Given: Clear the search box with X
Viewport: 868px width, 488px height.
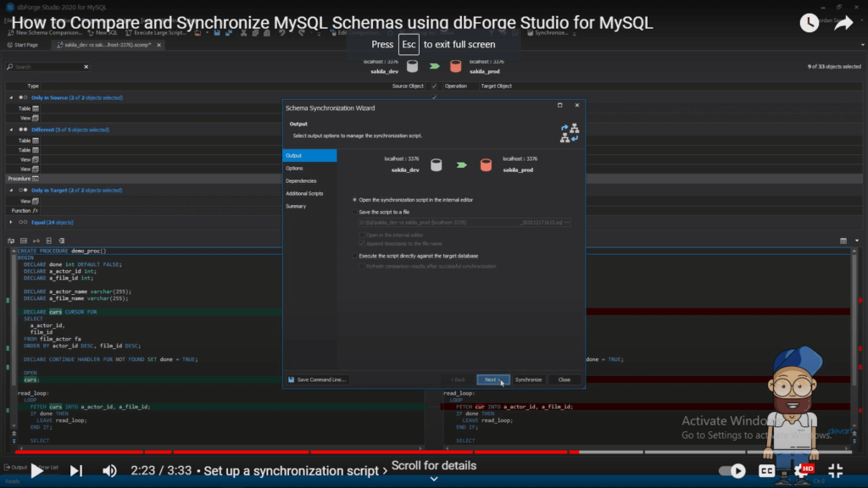Looking at the screenshot, I should 86,67.
